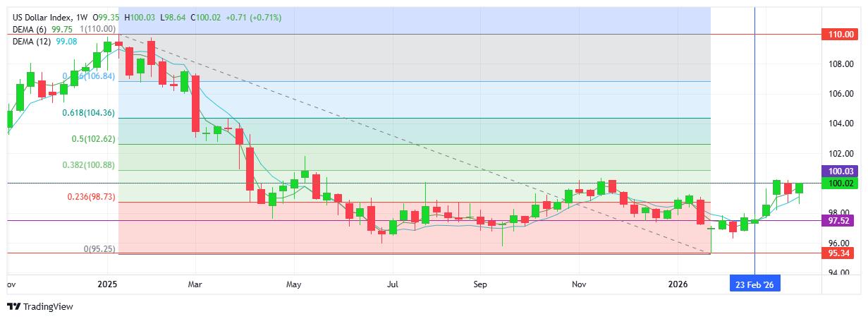Click the 0.618(104.36) Fibonacci level label

[x=88, y=113]
